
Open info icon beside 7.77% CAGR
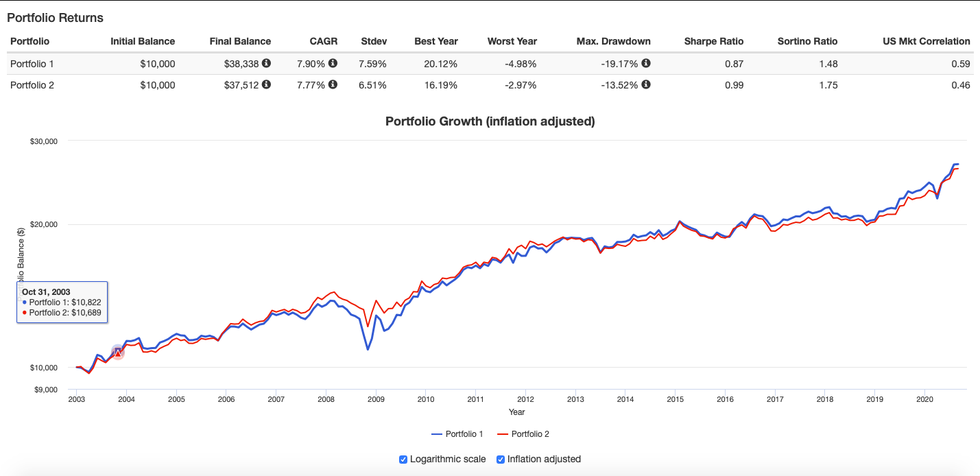(333, 85)
